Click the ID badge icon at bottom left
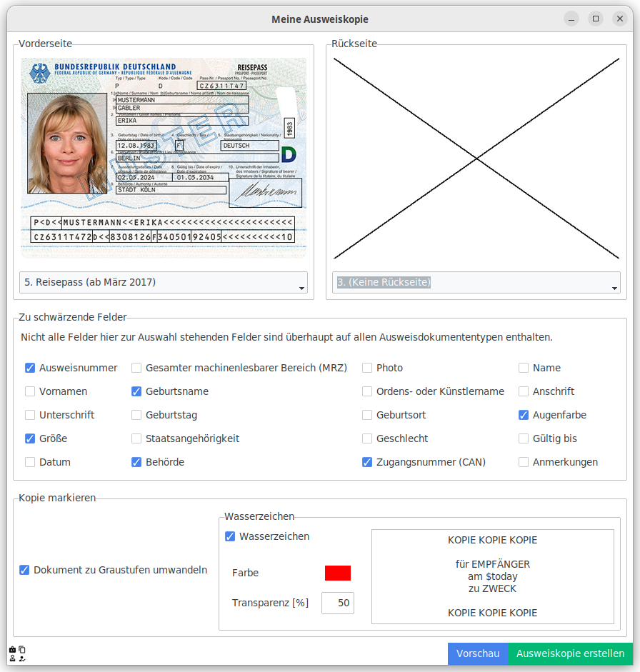Image resolution: width=640 pixels, height=672 pixels. tap(12, 649)
